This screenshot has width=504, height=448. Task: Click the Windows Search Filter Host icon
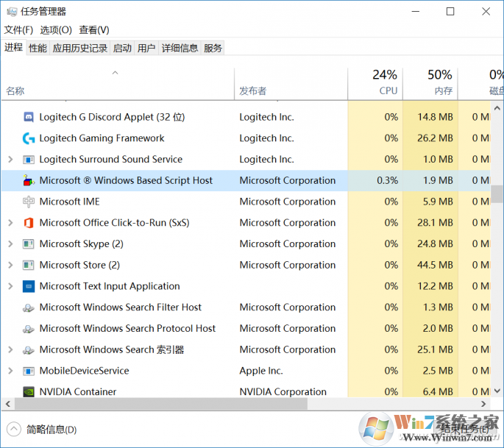(x=29, y=307)
